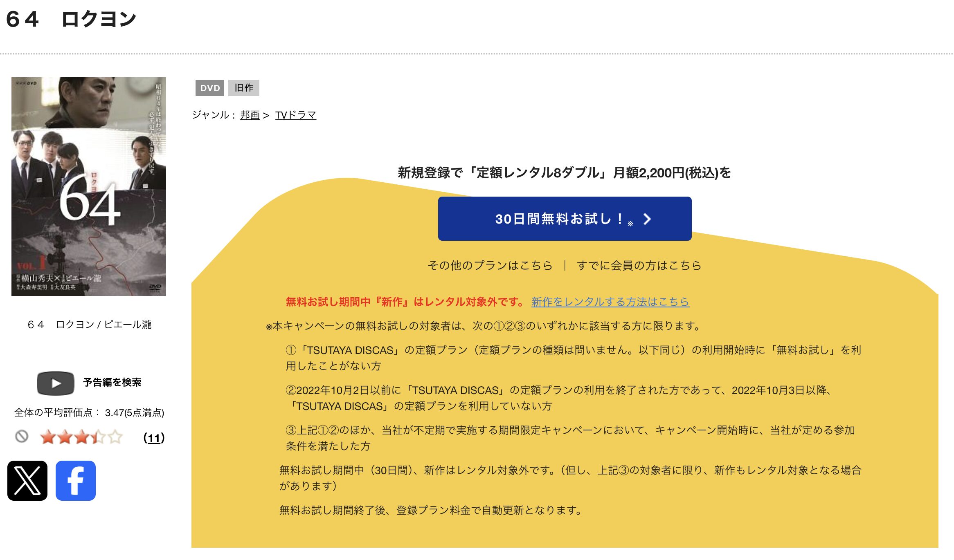Click the 無料お試し期間終了後、自動更新 note
Image resolution: width=954 pixels, height=560 pixels.
tap(430, 510)
